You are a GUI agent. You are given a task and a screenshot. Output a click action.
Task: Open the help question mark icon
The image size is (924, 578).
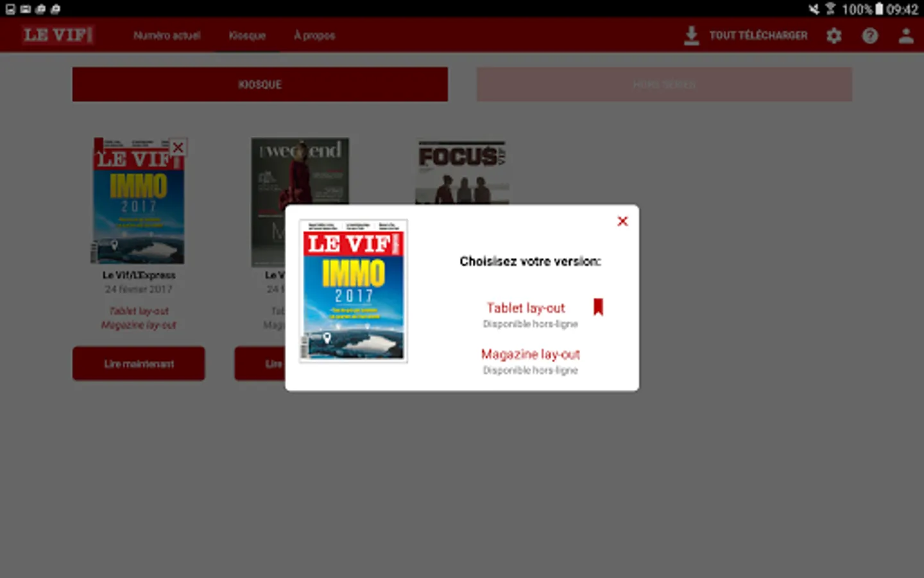pyautogui.click(x=869, y=35)
